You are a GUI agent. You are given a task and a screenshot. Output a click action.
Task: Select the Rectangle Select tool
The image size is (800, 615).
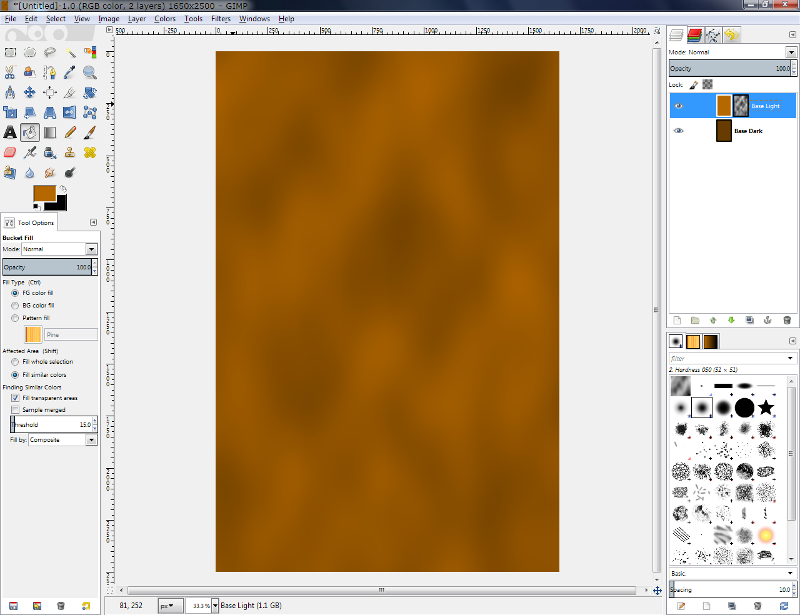(x=10, y=53)
